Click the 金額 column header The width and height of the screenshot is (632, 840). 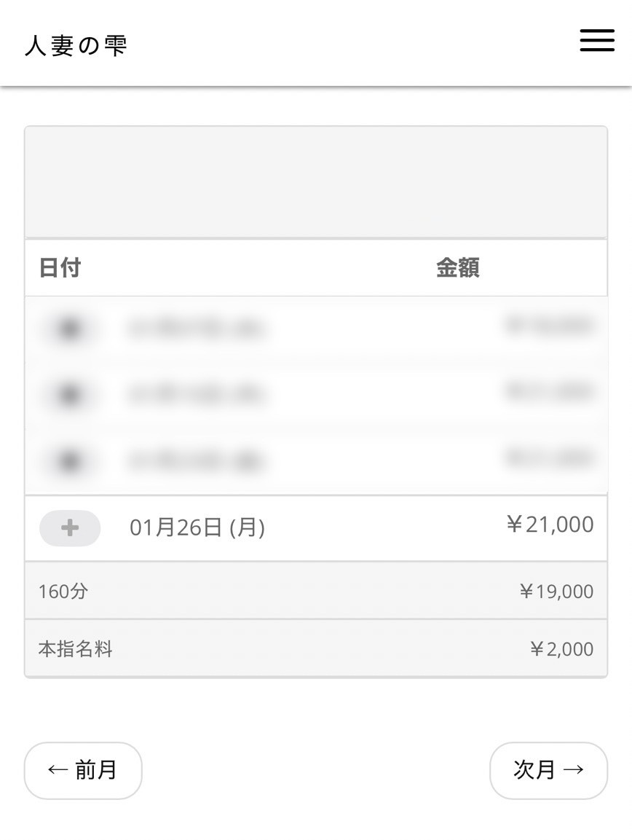457,268
